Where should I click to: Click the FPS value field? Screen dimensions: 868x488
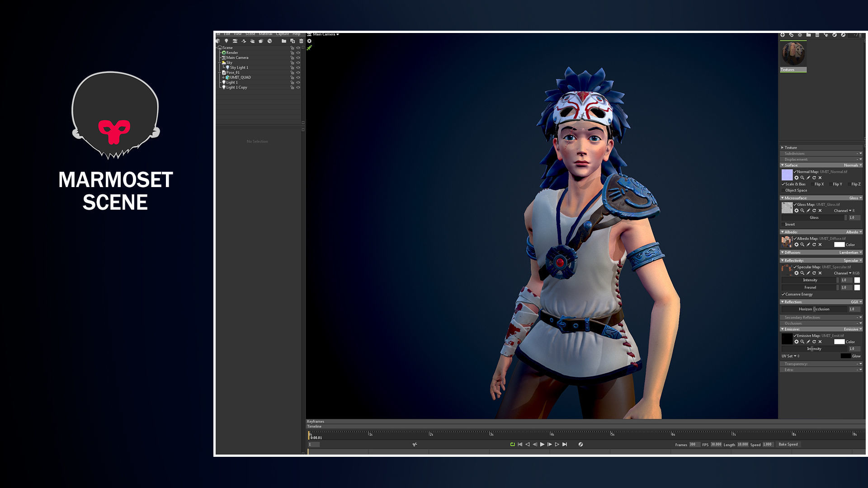716,445
